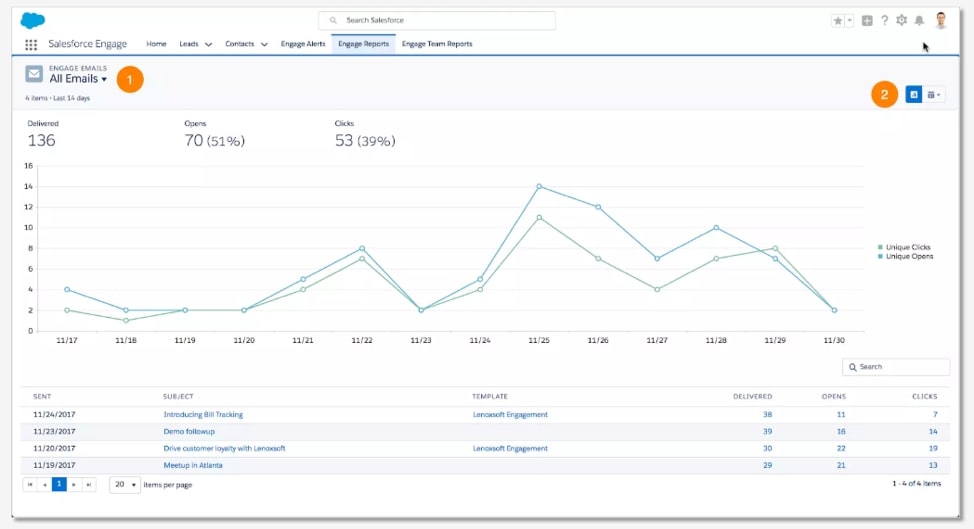Screen dimensions: 974x529
Task: Toggle the Unique Clicks legend entry
Action: 904,247
